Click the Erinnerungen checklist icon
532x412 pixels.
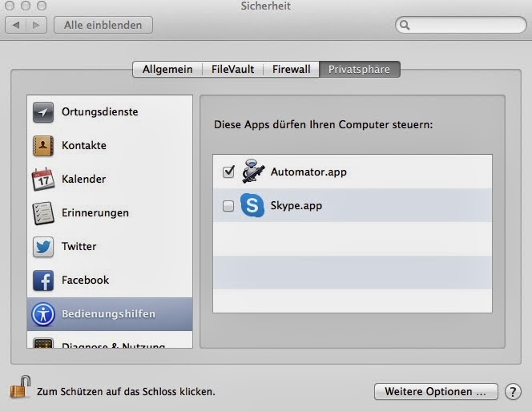[x=43, y=212]
